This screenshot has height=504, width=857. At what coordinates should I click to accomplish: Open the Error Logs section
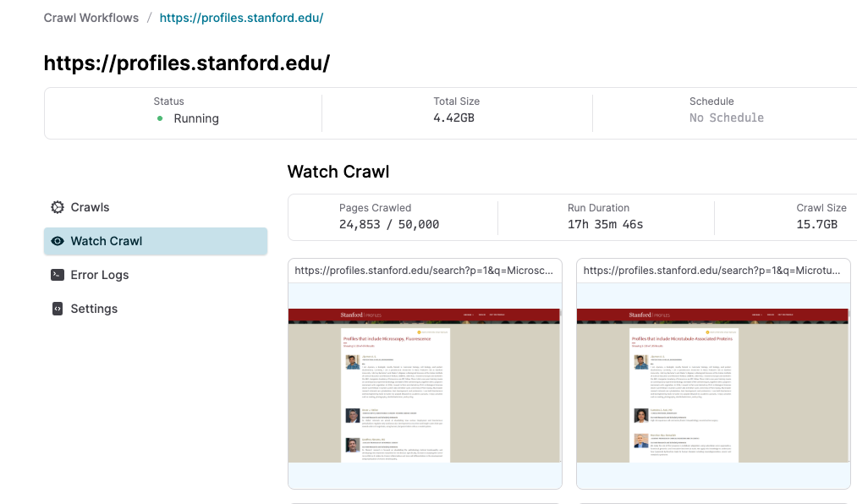click(x=155, y=275)
